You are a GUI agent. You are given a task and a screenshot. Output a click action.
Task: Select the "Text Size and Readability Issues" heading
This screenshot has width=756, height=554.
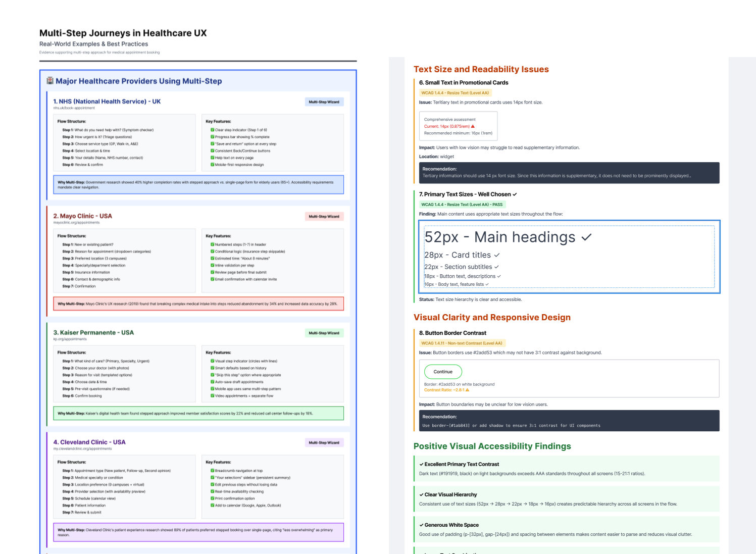[x=481, y=70]
